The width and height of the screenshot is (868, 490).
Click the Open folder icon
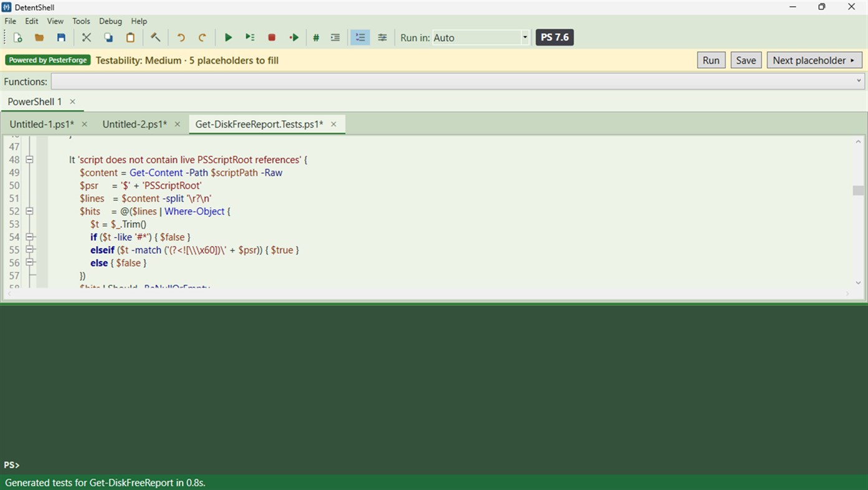coord(39,37)
